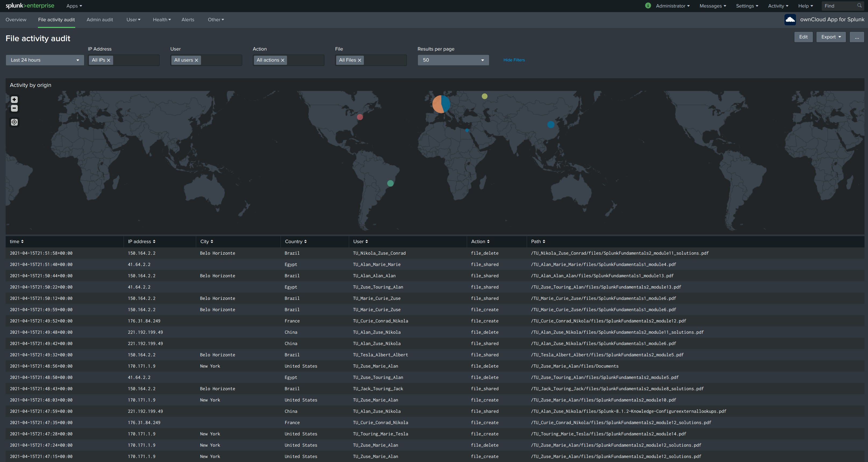
Task: Click user TU_Nikola_Zuse_Conrad in first row
Action: click(379, 253)
